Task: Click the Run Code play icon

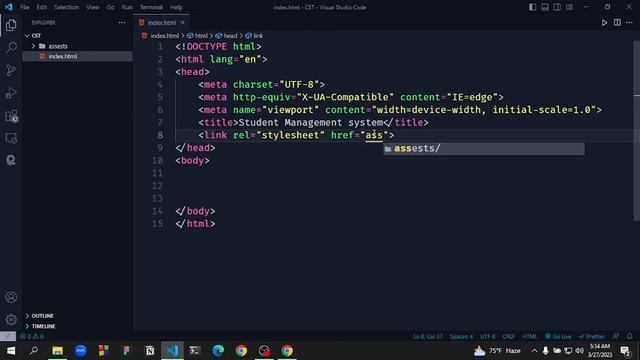Action: 604,22
